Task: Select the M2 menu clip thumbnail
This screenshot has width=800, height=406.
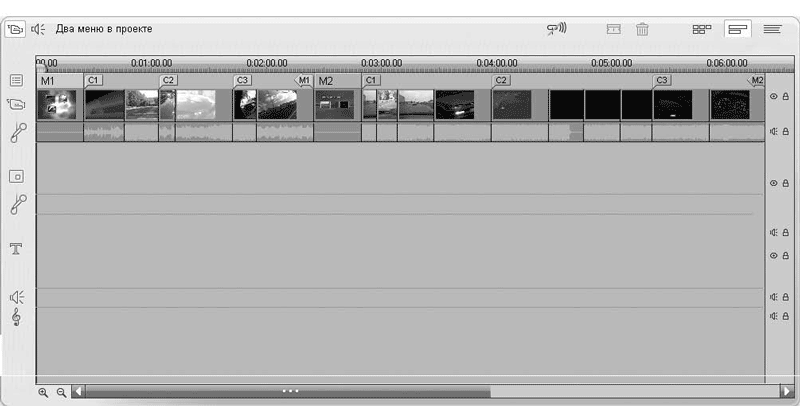Action: coord(335,105)
